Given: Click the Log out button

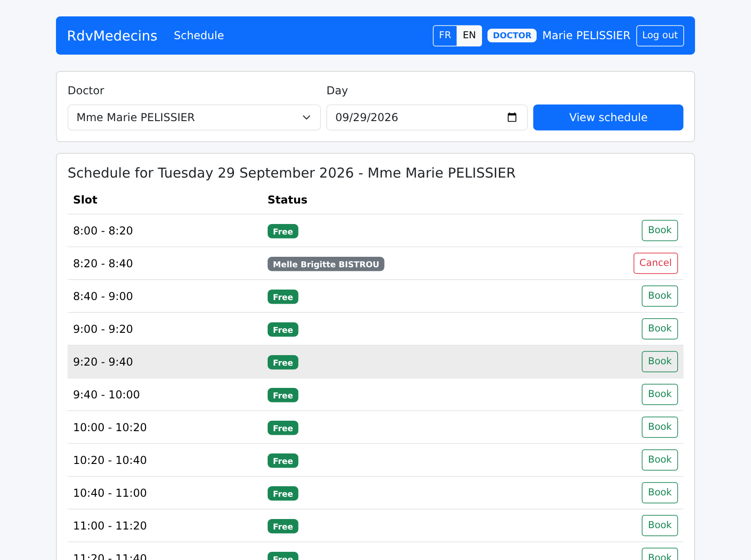Looking at the screenshot, I should click(x=660, y=36).
